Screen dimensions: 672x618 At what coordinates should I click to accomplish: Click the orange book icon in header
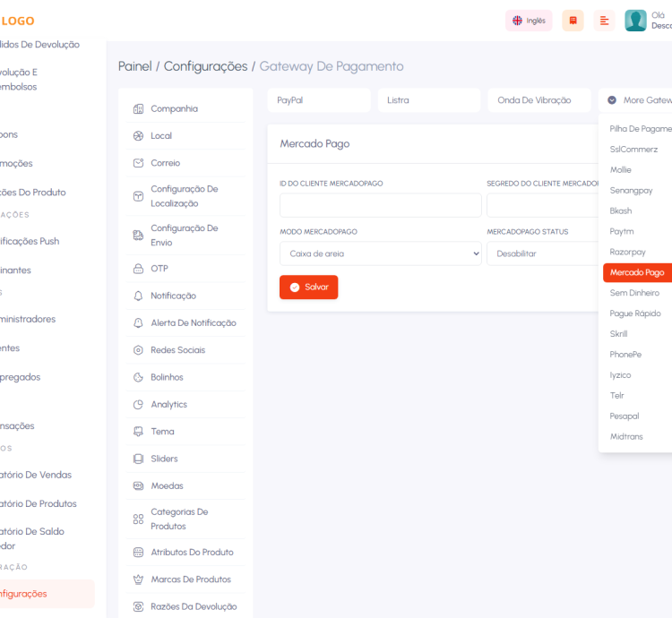coord(573,21)
